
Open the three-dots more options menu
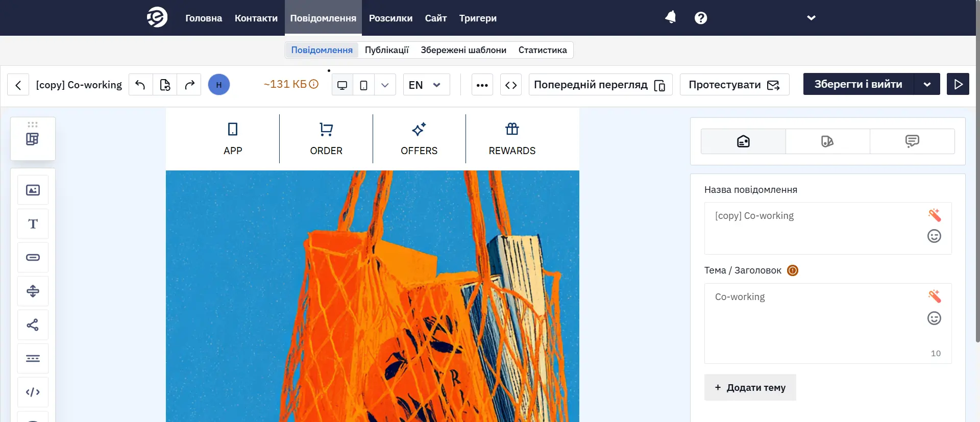[482, 85]
